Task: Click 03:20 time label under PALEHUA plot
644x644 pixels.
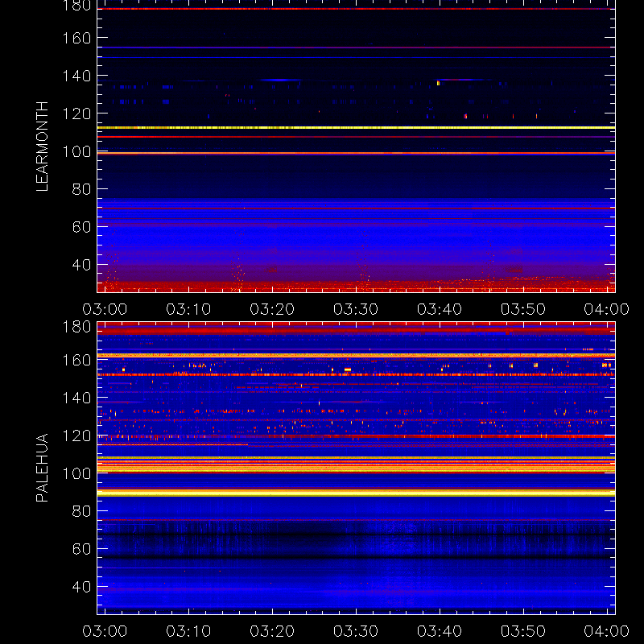Action: [272, 631]
